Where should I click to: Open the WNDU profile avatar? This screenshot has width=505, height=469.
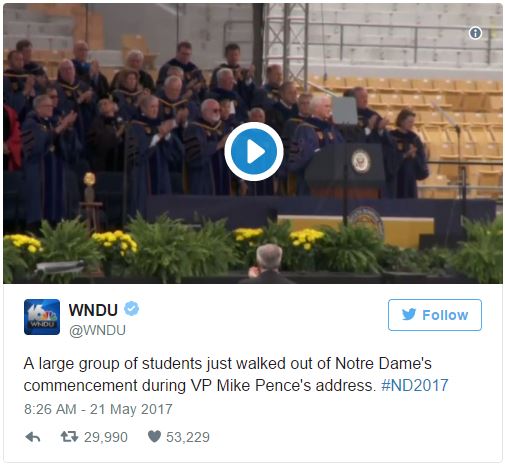[42, 317]
